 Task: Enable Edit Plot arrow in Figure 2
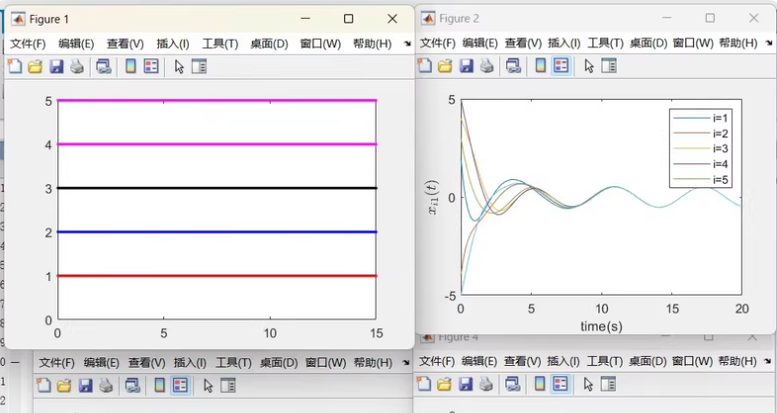(x=589, y=66)
